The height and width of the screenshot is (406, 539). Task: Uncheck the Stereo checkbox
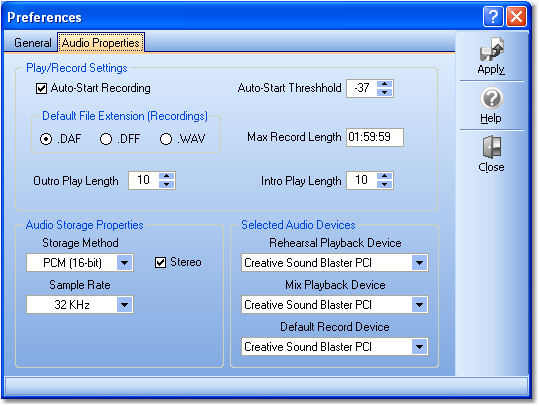161,263
